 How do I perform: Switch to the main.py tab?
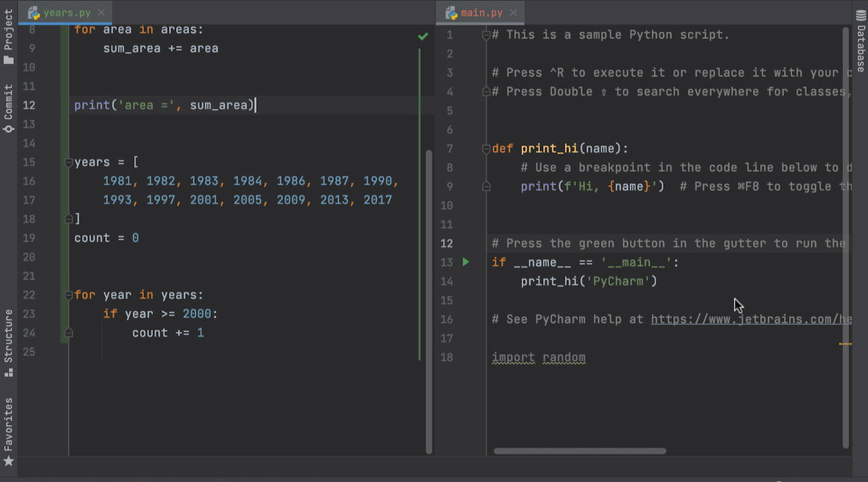[481, 13]
